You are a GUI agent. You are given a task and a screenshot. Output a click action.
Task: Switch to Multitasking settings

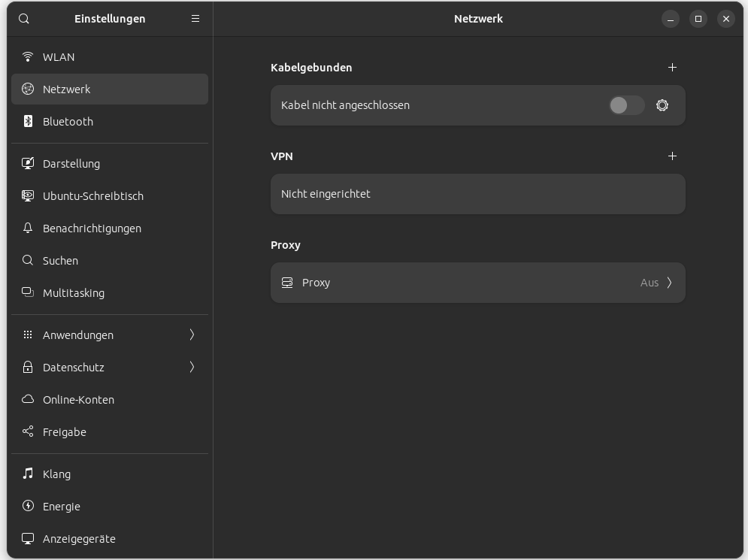74,292
